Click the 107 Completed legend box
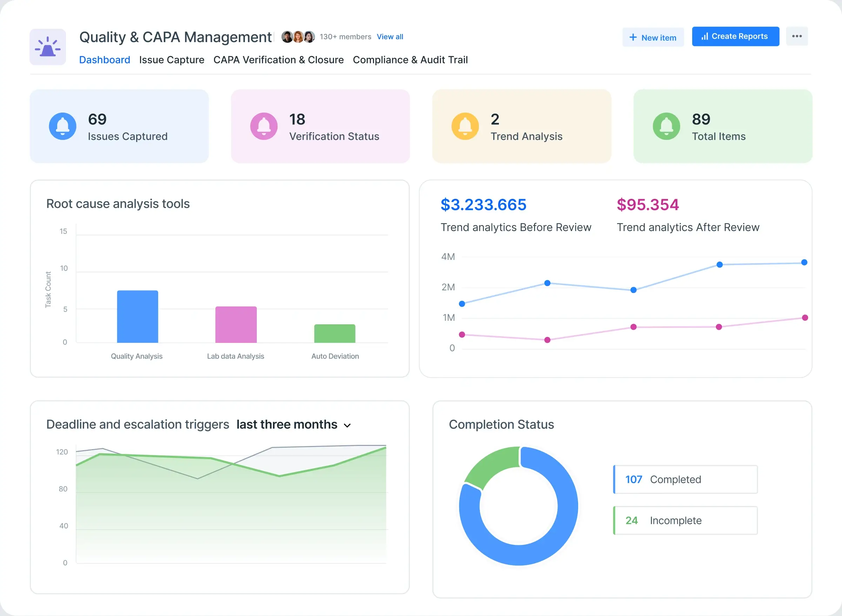Image resolution: width=842 pixels, height=616 pixels. tap(685, 480)
